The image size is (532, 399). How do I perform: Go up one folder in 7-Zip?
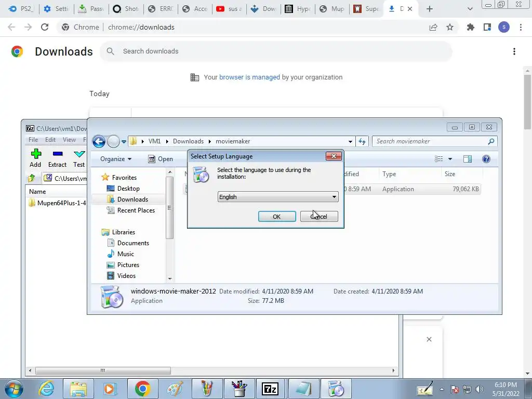tap(32, 178)
